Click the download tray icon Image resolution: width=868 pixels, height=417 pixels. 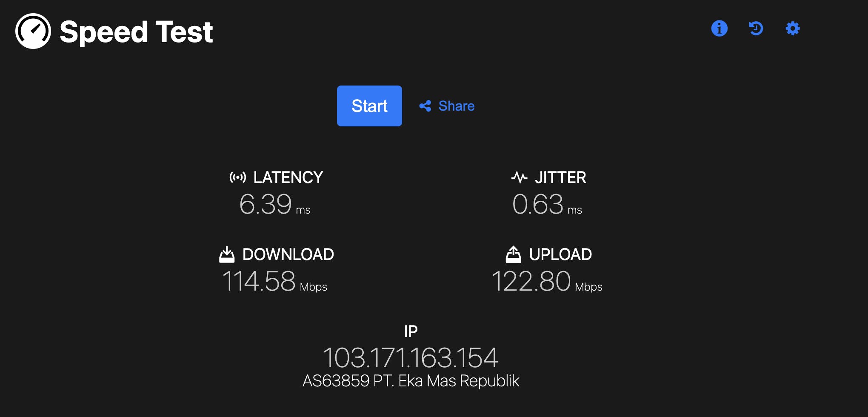[227, 254]
